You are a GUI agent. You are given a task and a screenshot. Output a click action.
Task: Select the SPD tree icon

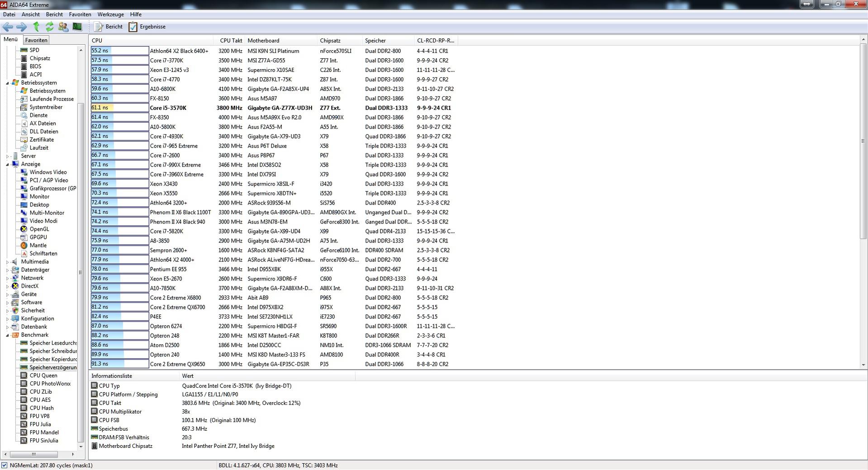[24, 50]
